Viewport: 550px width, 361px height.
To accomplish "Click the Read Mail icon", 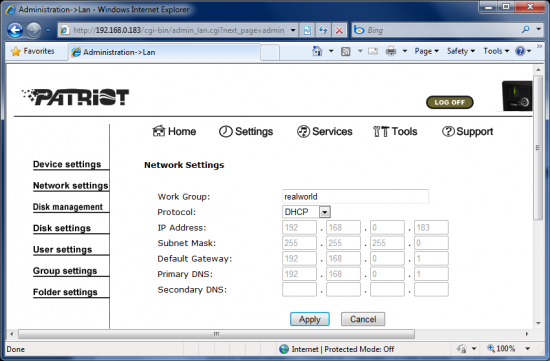I will [373, 51].
